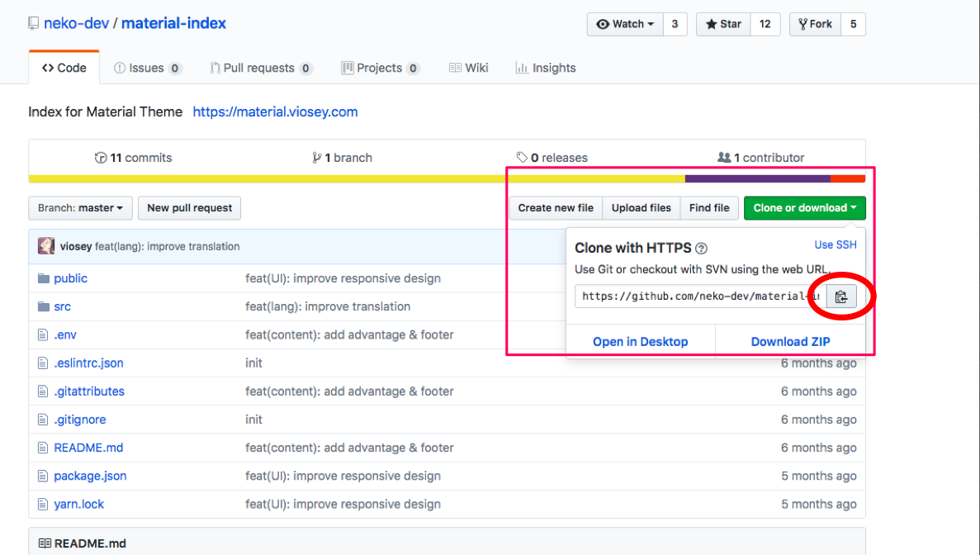Click the red language bar segment
This screenshot has width=980, height=555.
click(848, 178)
